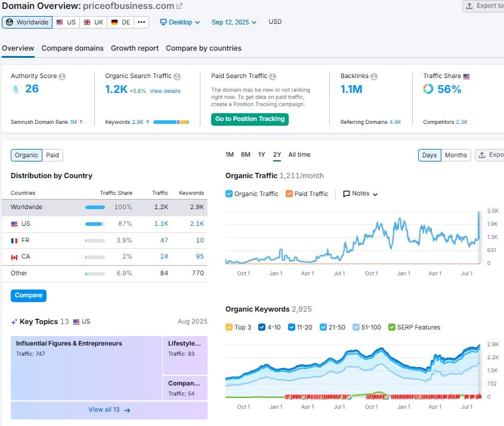504x426 pixels.
Task: Open View details for organic traffic
Action: [165, 91]
